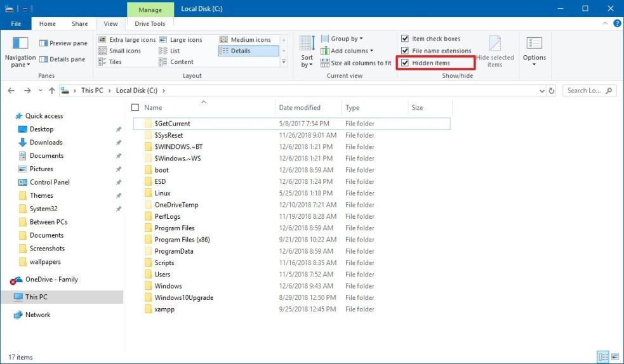This screenshot has height=364, width=624.
Task: Refresh the current folder view
Action: (x=551, y=91)
